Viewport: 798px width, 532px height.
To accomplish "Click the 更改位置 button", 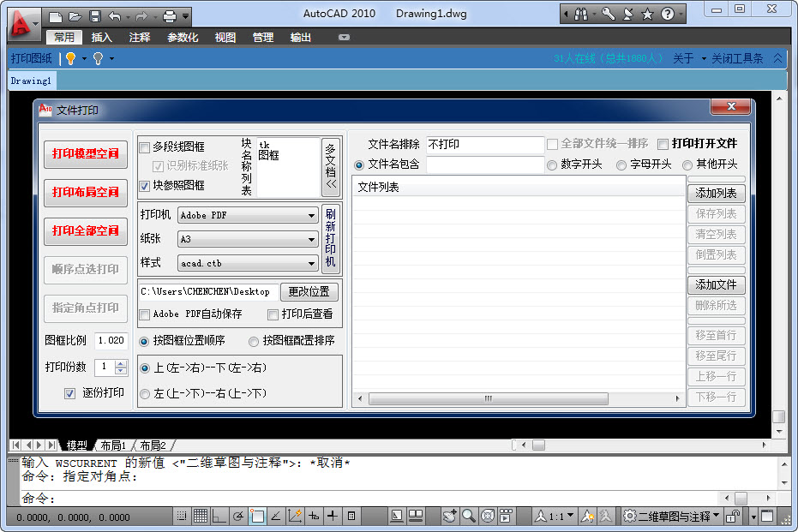I will (x=309, y=291).
